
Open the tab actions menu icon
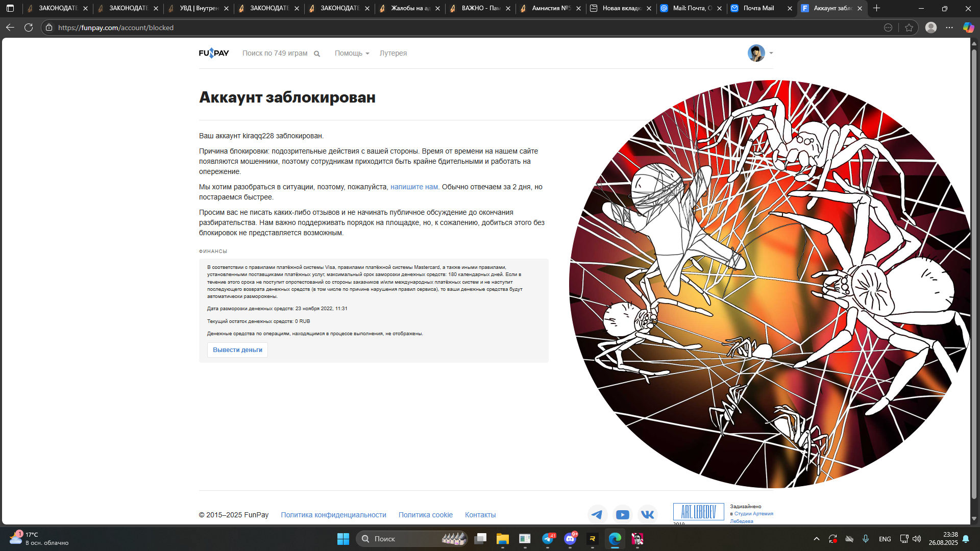coord(10,8)
